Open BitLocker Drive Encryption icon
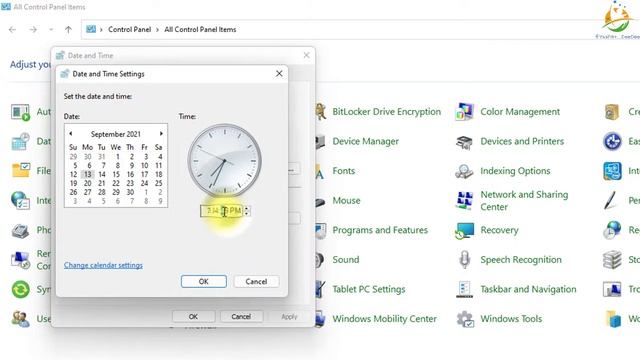The width and height of the screenshot is (640, 360). [321, 112]
